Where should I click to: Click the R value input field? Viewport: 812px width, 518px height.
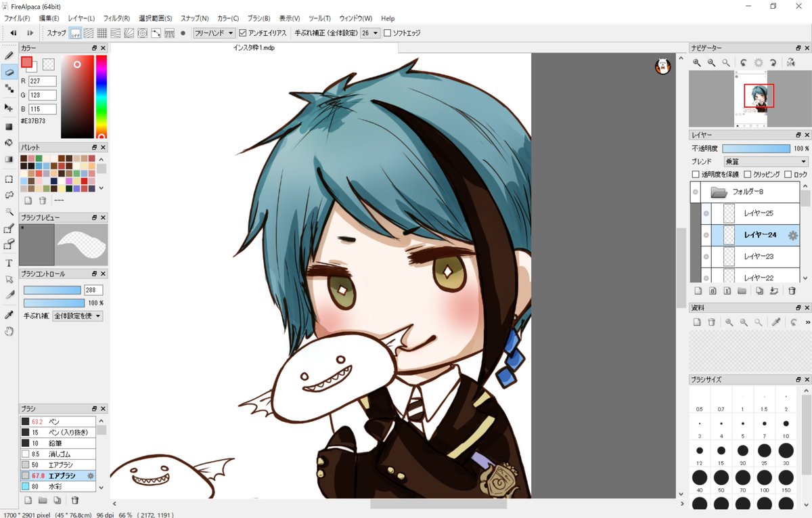(x=43, y=81)
